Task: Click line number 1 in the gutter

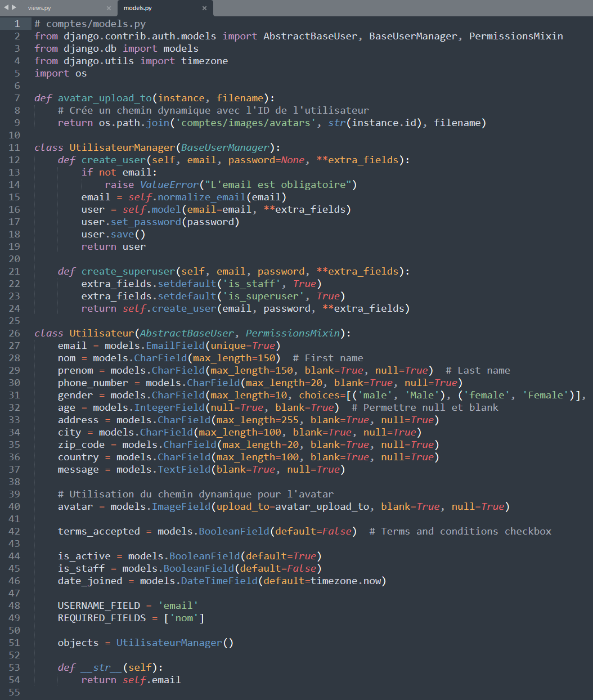Action: coord(17,24)
